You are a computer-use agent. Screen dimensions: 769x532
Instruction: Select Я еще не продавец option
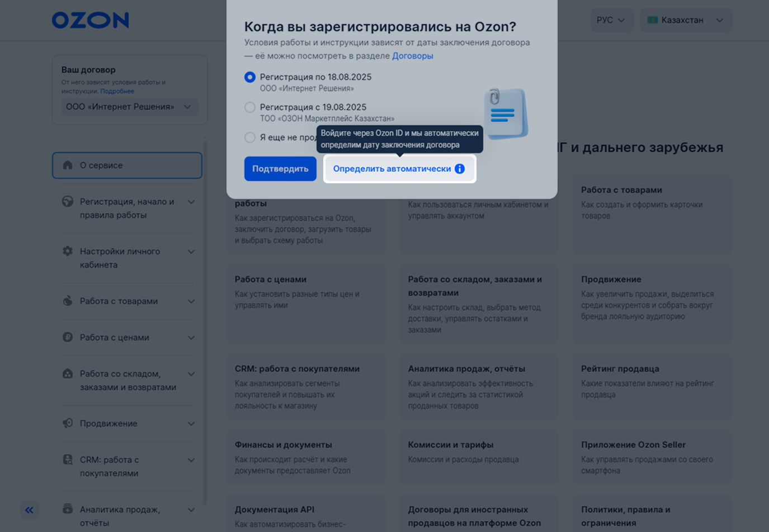point(250,137)
